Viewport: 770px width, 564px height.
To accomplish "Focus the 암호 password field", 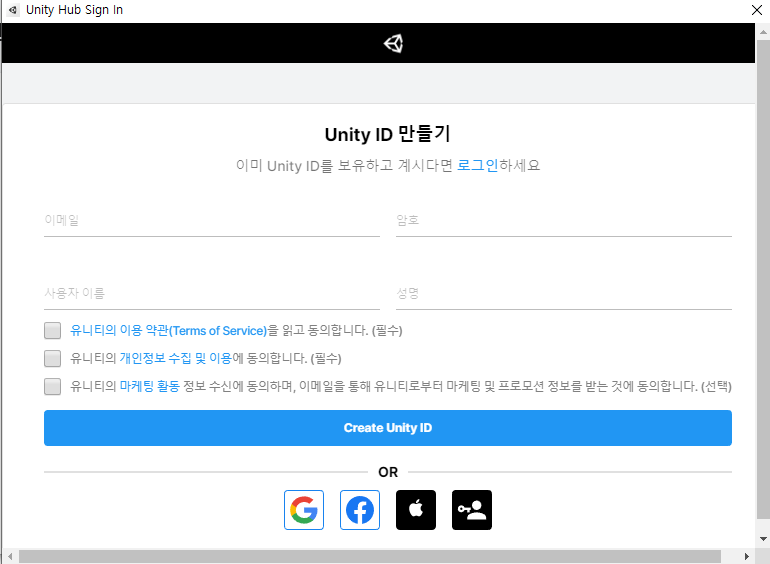I will pos(564,221).
